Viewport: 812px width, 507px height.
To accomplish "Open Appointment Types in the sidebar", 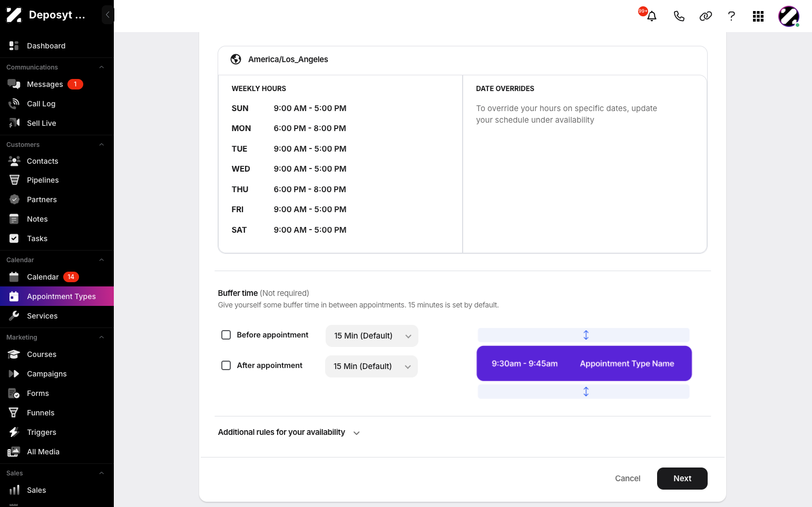I will pos(57,296).
